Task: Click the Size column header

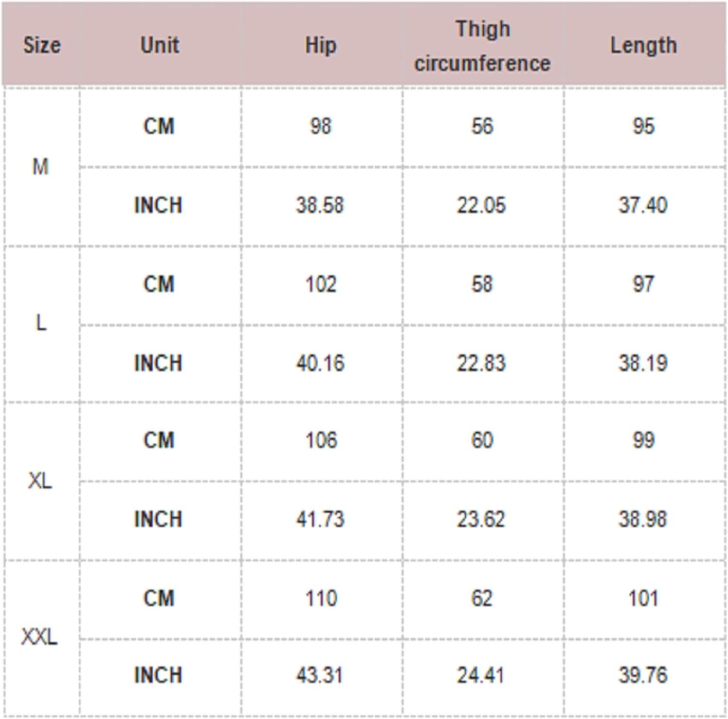Action: [42, 46]
